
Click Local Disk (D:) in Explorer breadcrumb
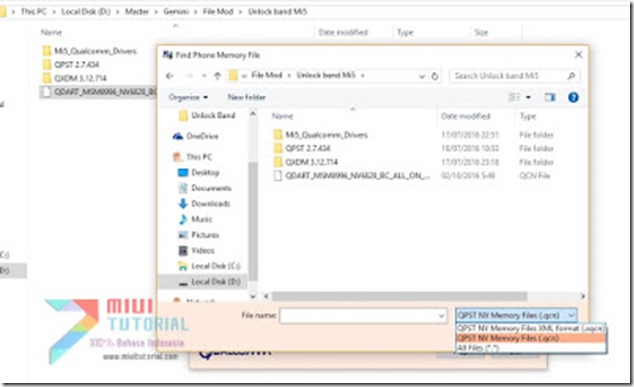point(86,11)
